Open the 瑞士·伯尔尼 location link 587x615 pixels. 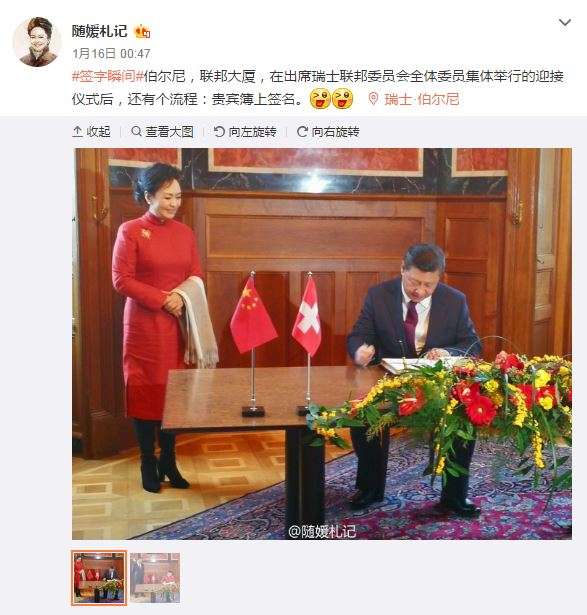(x=422, y=99)
